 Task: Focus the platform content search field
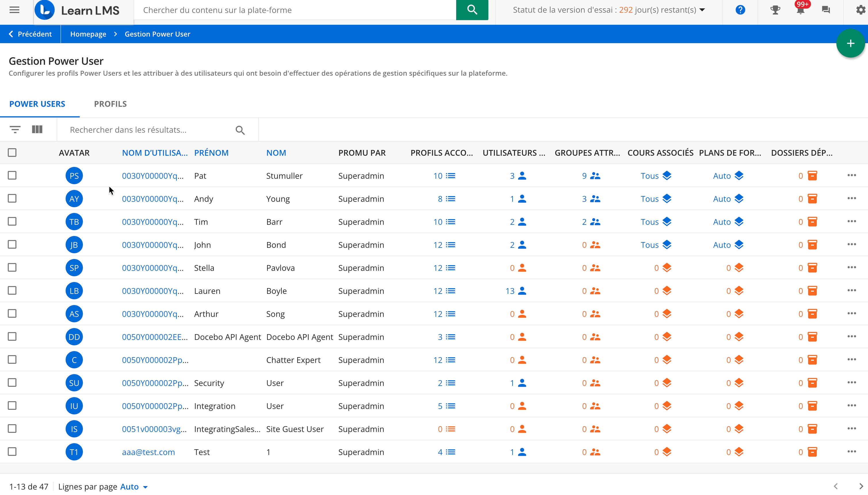coord(295,10)
